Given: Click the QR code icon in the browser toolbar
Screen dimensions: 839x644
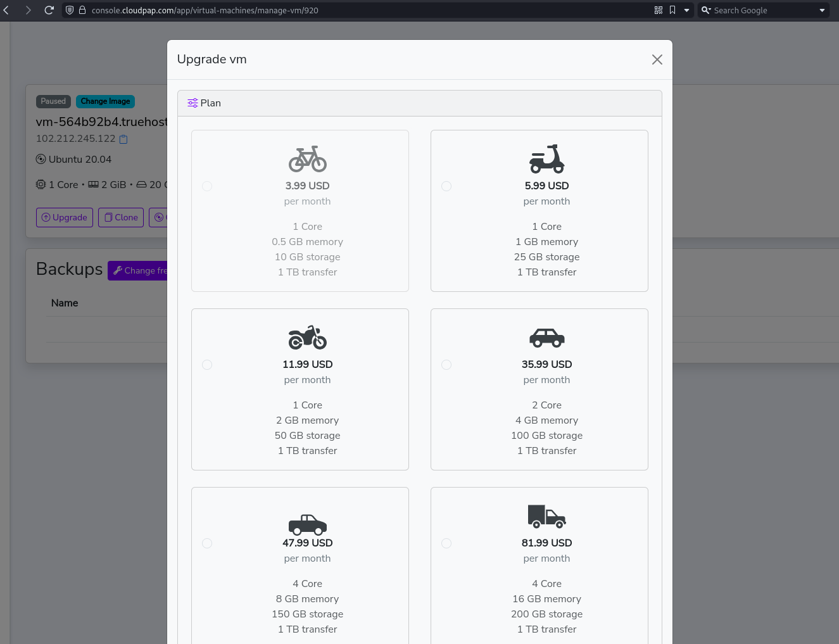Looking at the screenshot, I should [659, 10].
